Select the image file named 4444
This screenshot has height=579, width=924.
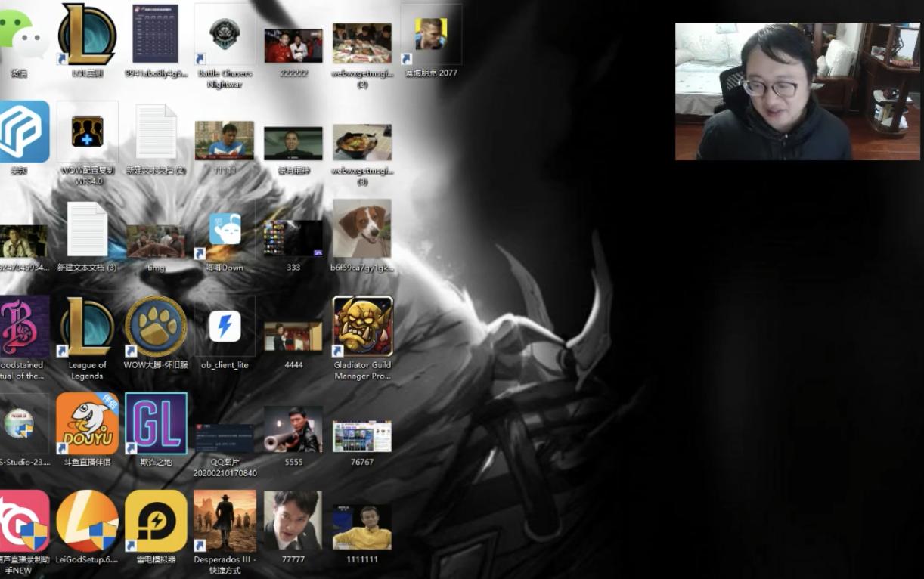293,337
